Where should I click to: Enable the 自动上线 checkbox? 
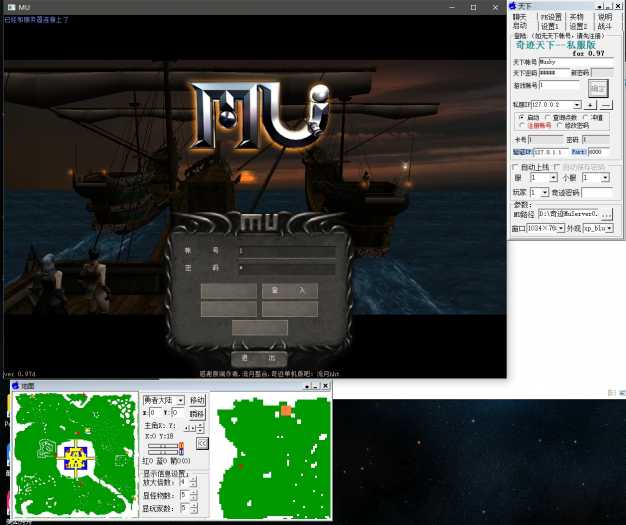pos(516,166)
